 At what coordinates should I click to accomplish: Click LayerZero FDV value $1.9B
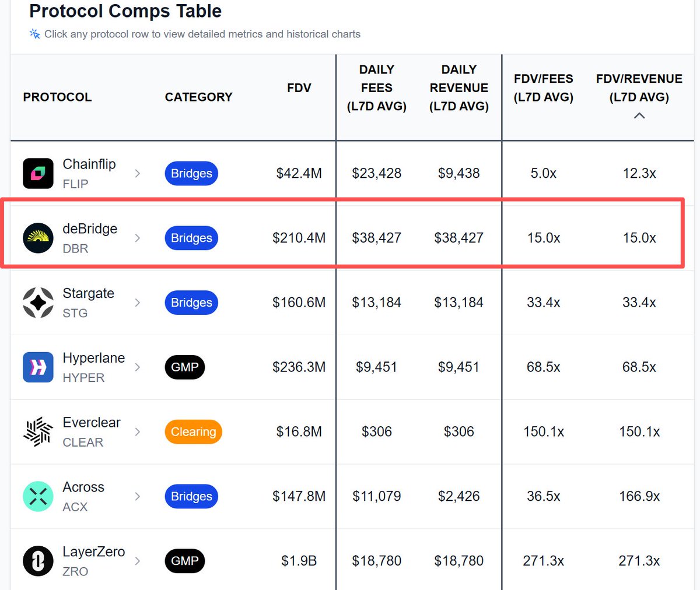[x=299, y=561]
